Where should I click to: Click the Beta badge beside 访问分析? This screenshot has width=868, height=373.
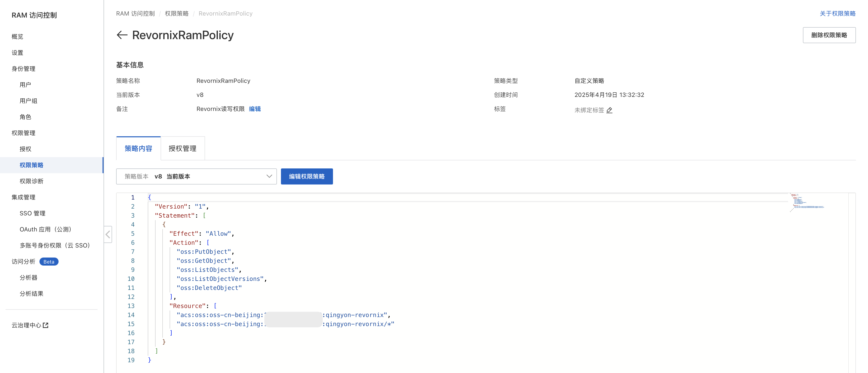tap(49, 262)
